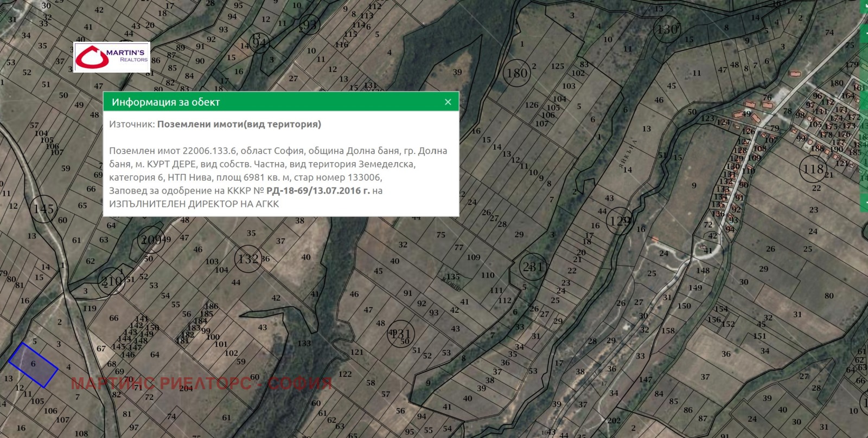The width and height of the screenshot is (868, 438).
Task: Click the circled cadastral area label 145
Action: tap(43, 209)
